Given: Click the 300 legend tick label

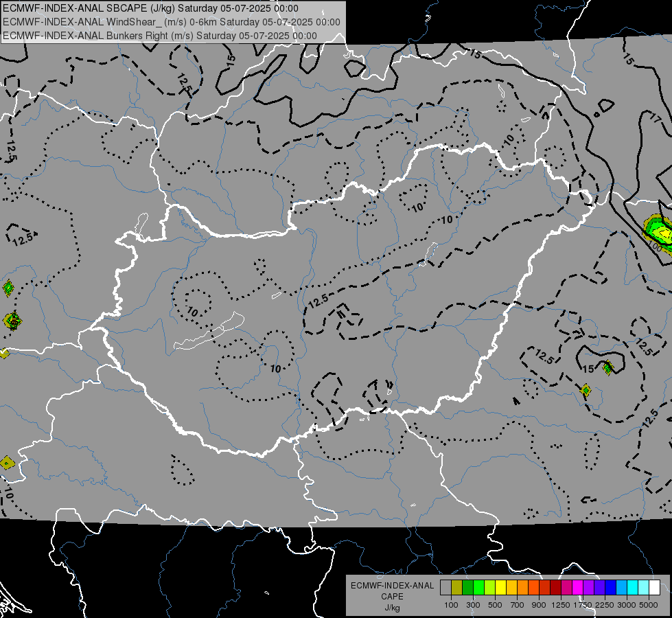Looking at the screenshot, I should (x=473, y=605).
